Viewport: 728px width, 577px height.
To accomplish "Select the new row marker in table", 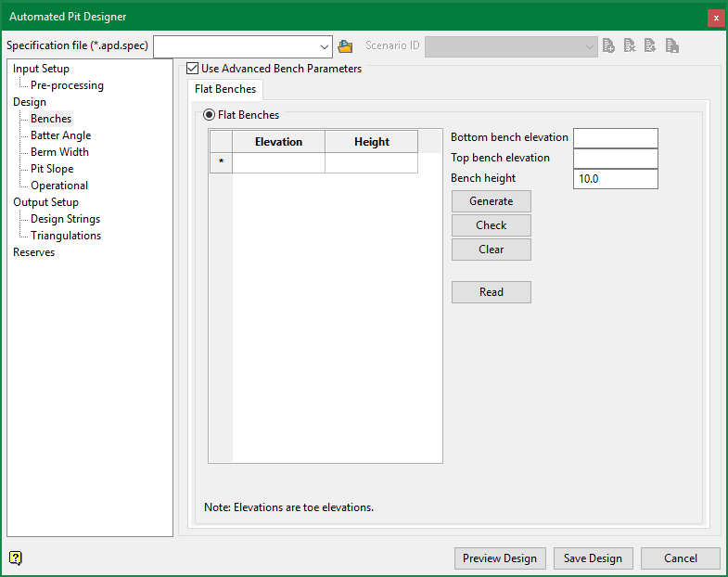I will point(221,162).
